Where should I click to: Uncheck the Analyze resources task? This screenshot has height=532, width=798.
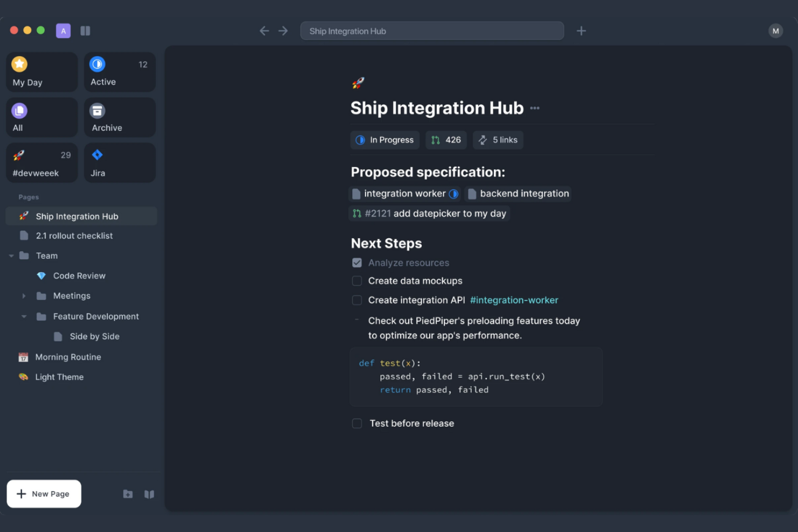point(357,262)
